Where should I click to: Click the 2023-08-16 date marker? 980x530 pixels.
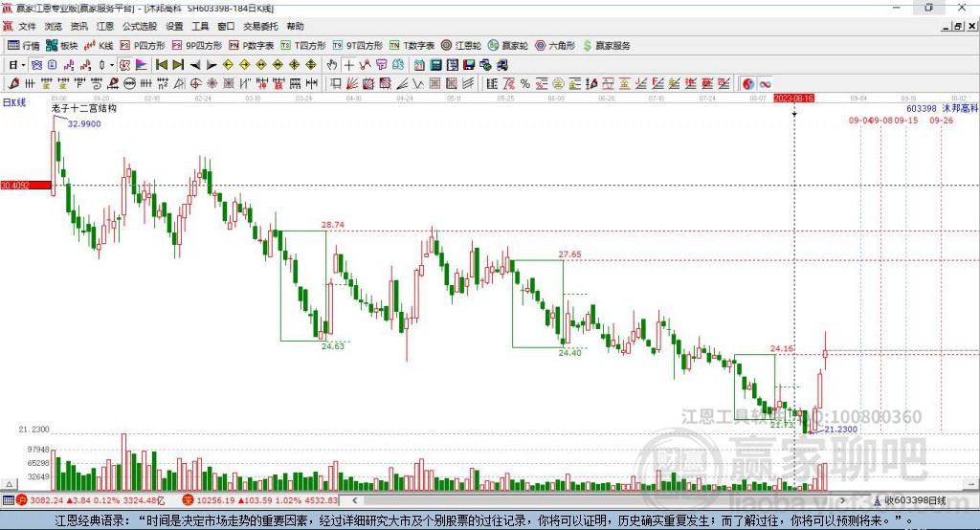(793, 99)
